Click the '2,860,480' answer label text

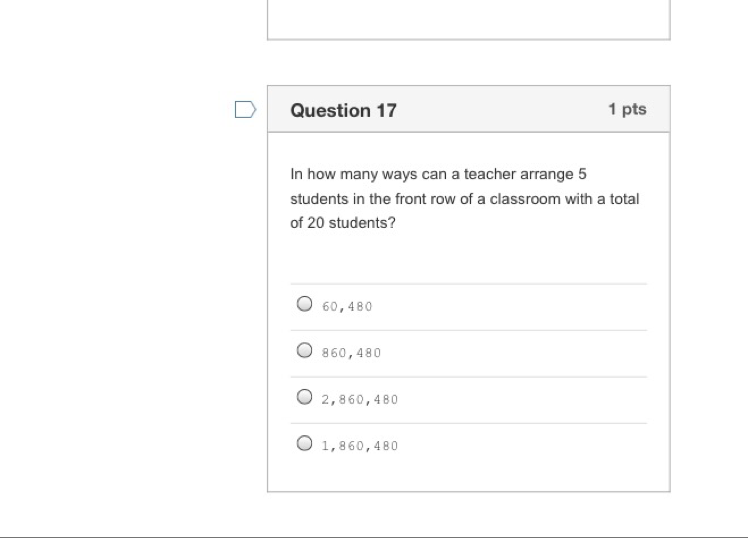360,399
